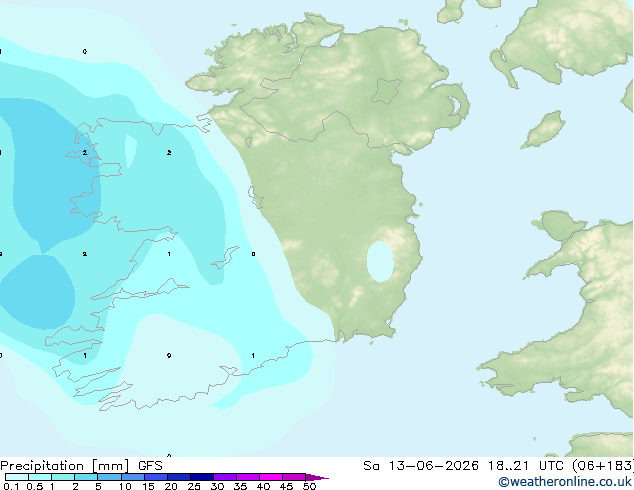The width and height of the screenshot is (634, 490).
Task: Click the 1–2 mm legend swatch
Action: pos(63,477)
